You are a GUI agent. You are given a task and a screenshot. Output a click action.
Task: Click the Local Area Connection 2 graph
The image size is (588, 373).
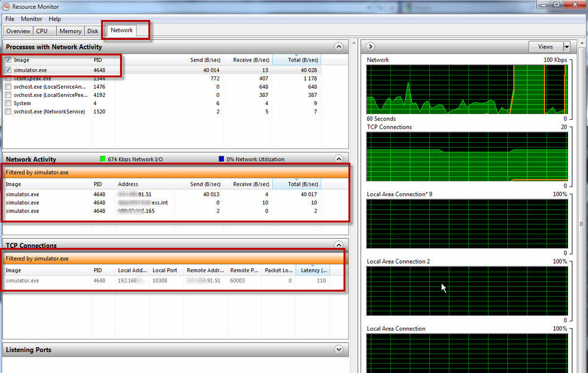(x=467, y=291)
